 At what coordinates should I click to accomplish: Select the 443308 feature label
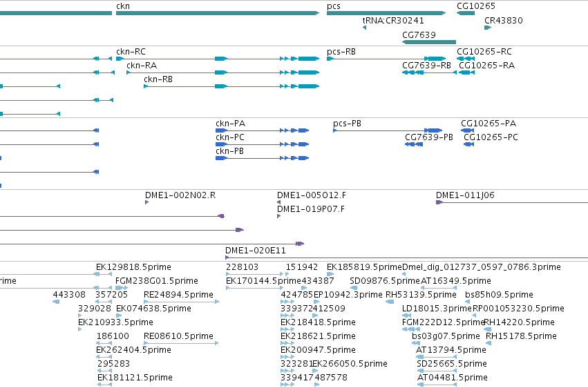click(x=69, y=295)
